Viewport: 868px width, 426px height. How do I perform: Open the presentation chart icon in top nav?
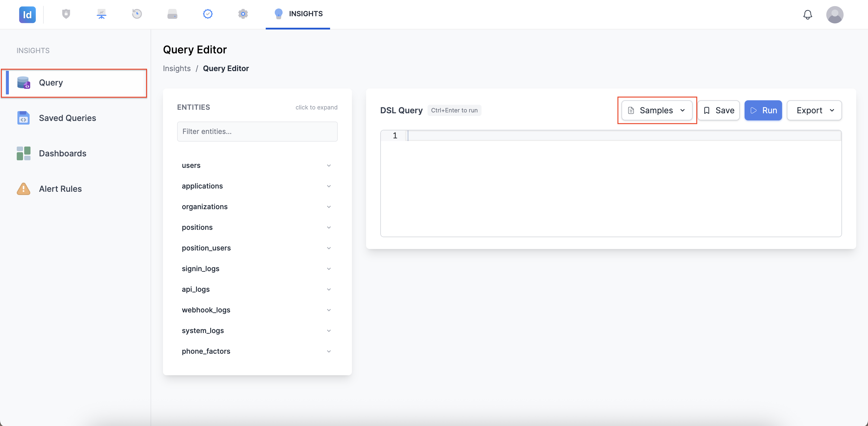coord(102,14)
